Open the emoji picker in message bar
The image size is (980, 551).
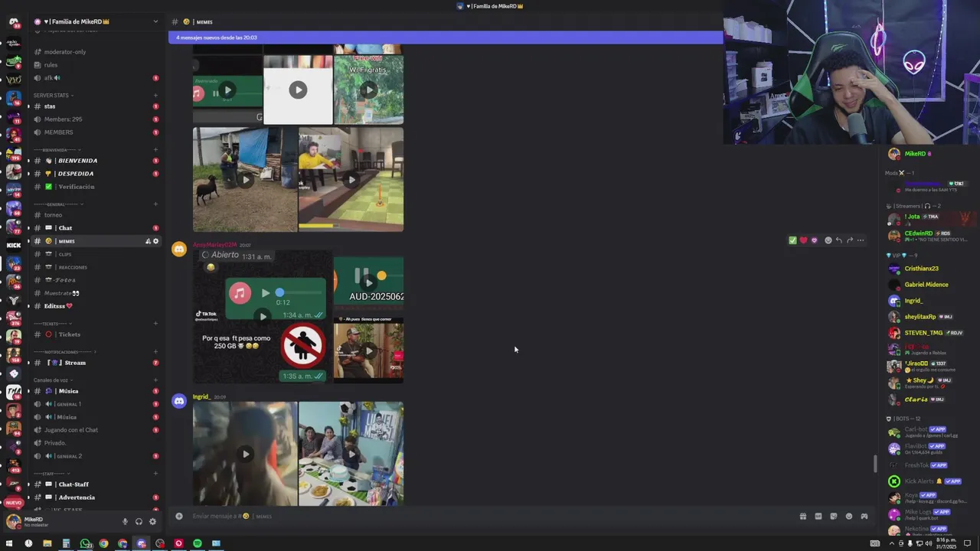[x=848, y=516]
